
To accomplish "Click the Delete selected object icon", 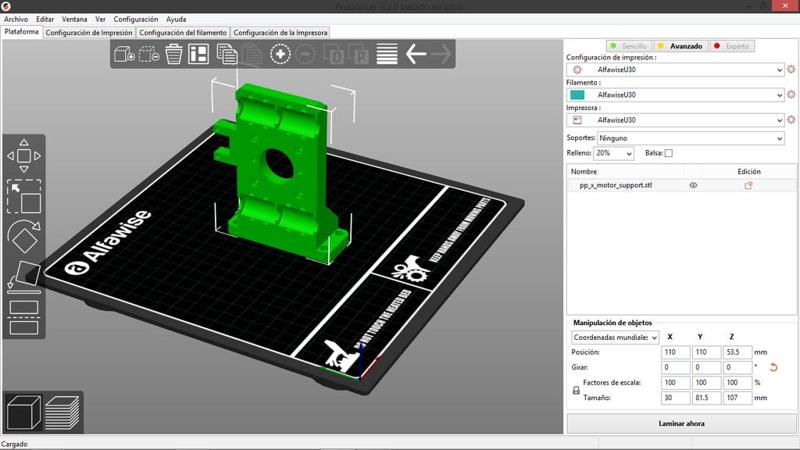I will point(149,54).
